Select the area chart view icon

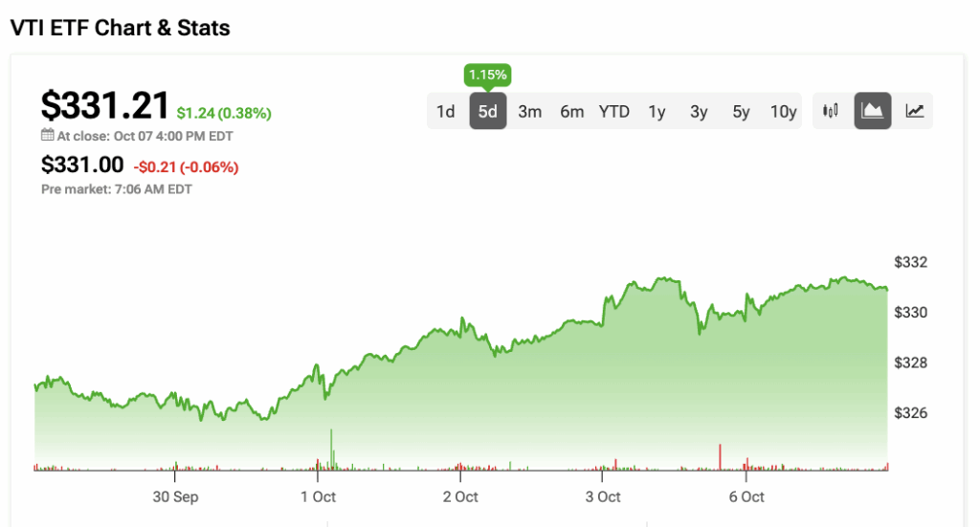pos(873,111)
